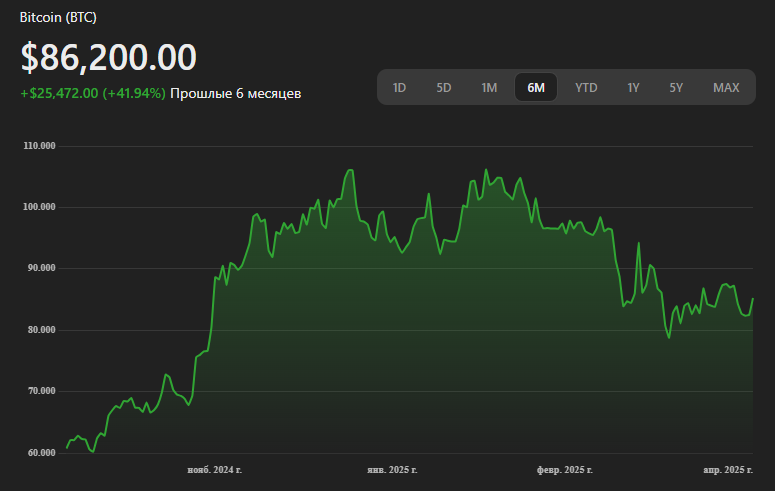
Task: Click the 'февр. 2025 г.' axis label
Action: (564, 470)
